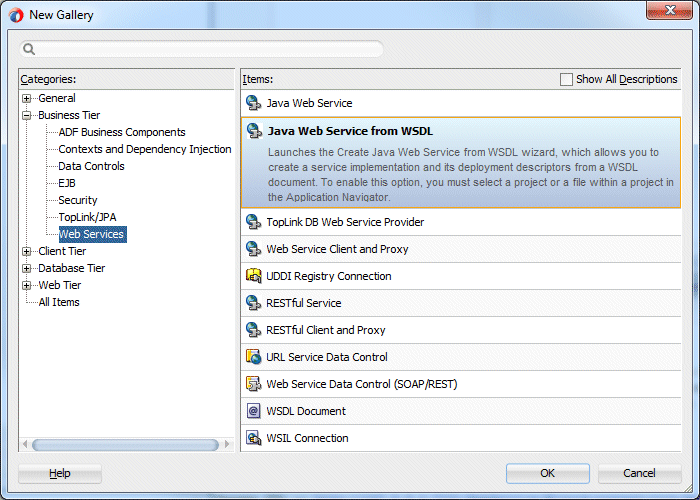Select Contexts and Dependency Injection category

pos(145,149)
